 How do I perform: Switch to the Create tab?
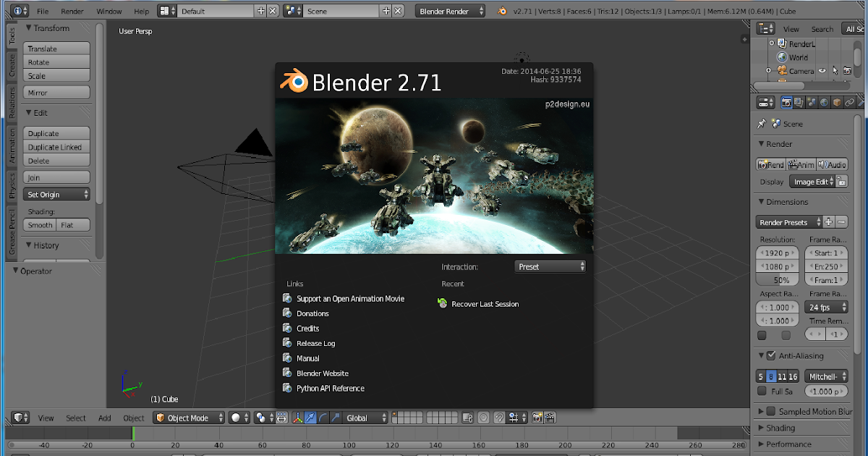(12, 66)
